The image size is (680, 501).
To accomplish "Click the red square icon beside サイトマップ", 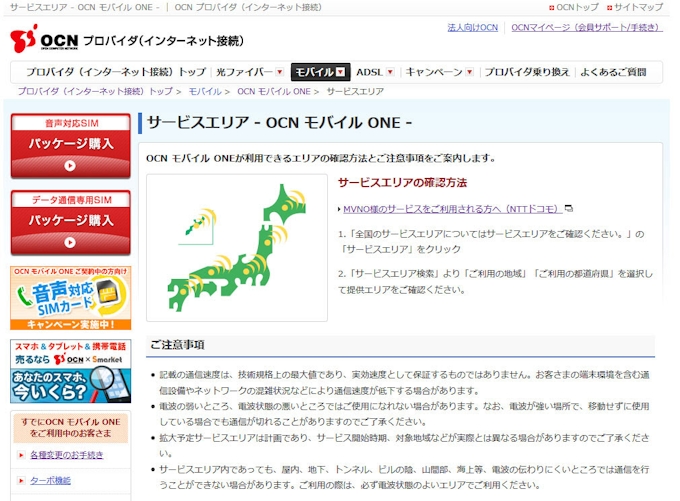I will tap(610, 7).
